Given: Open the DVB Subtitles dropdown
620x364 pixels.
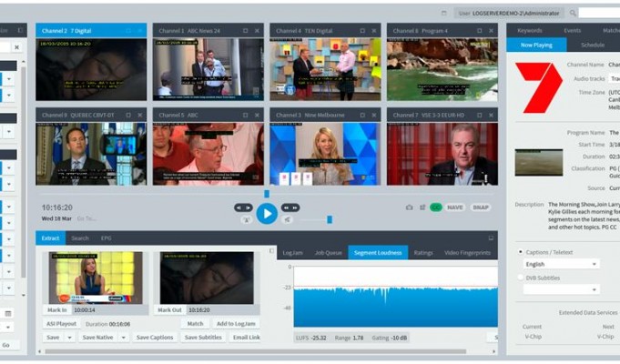Looking at the screenshot, I should (561, 289).
